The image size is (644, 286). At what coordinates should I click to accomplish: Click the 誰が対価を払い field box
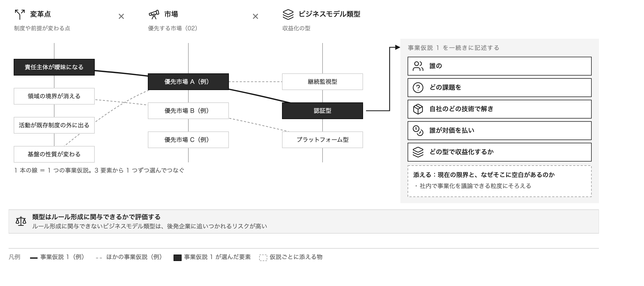tap(500, 131)
